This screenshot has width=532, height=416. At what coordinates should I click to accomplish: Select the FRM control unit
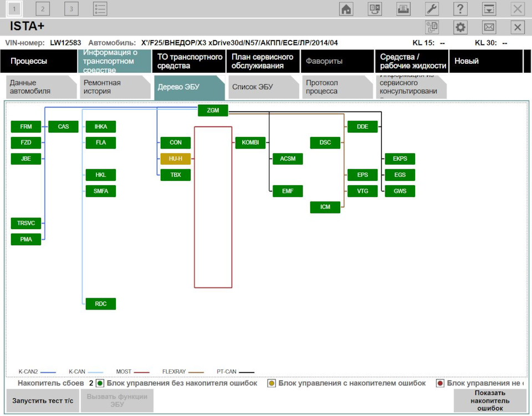[x=26, y=126]
